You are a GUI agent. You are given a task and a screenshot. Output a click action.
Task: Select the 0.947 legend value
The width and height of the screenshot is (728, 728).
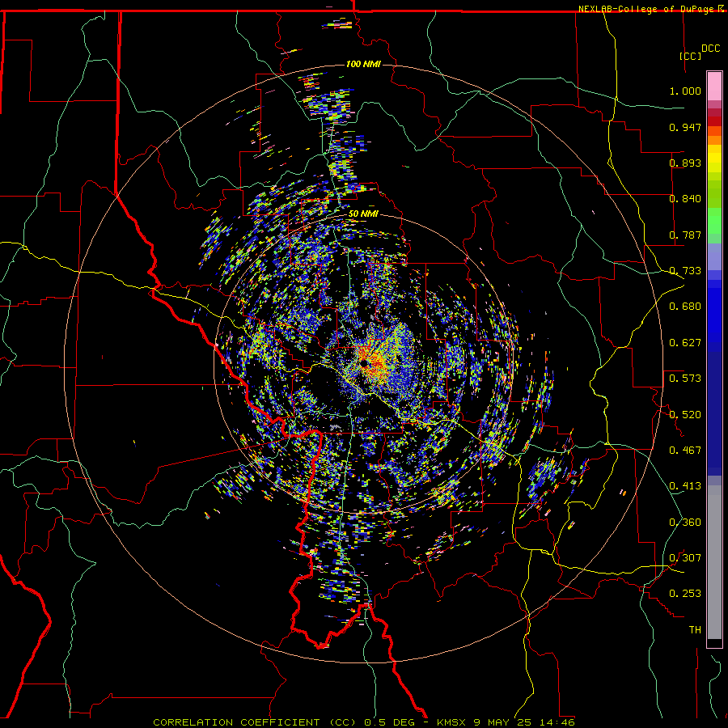click(x=685, y=127)
